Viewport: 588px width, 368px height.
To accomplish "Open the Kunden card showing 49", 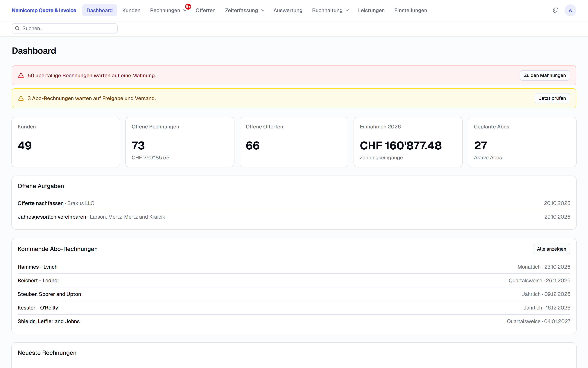I will (66, 142).
